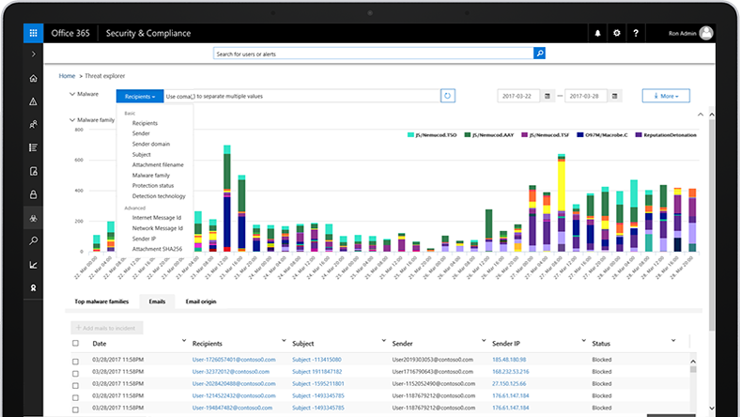Open settings gear in top bar
Image resolution: width=740 pixels, height=417 pixels.
click(x=616, y=33)
